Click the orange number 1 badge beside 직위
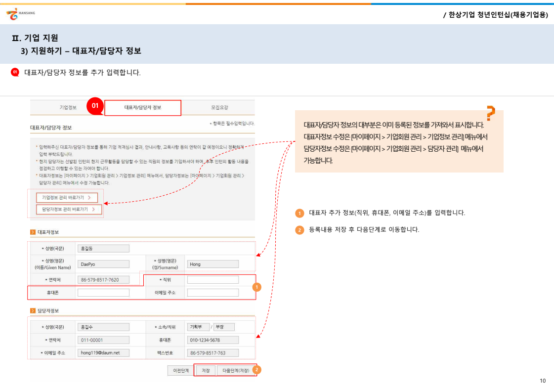 (x=256, y=287)
